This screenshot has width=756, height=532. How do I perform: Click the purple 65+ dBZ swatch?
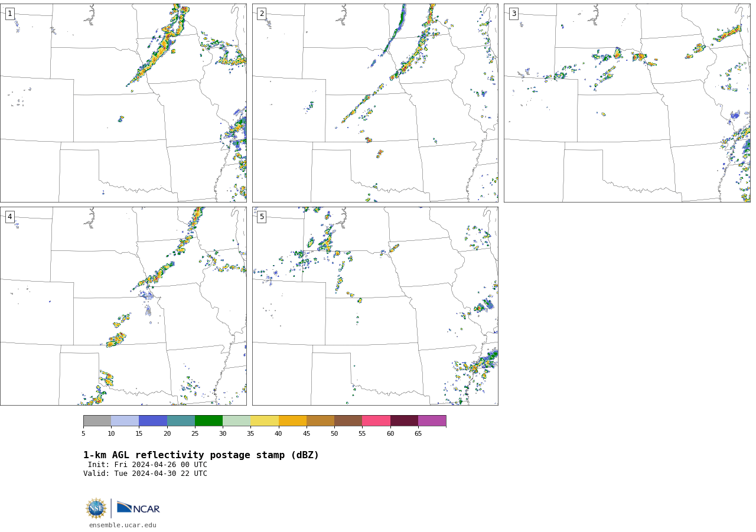pos(432,421)
